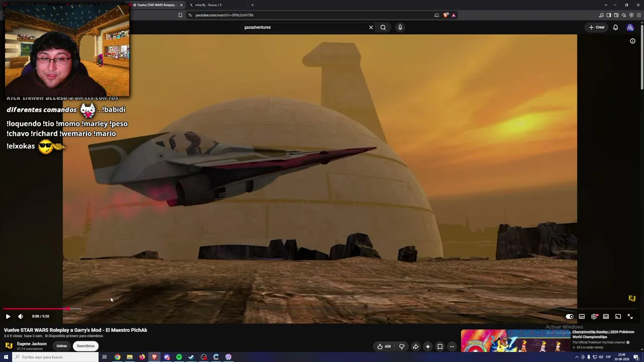The width and height of the screenshot is (644, 362).
Task: Open Steam from the taskbar
Action: point(191,357)
